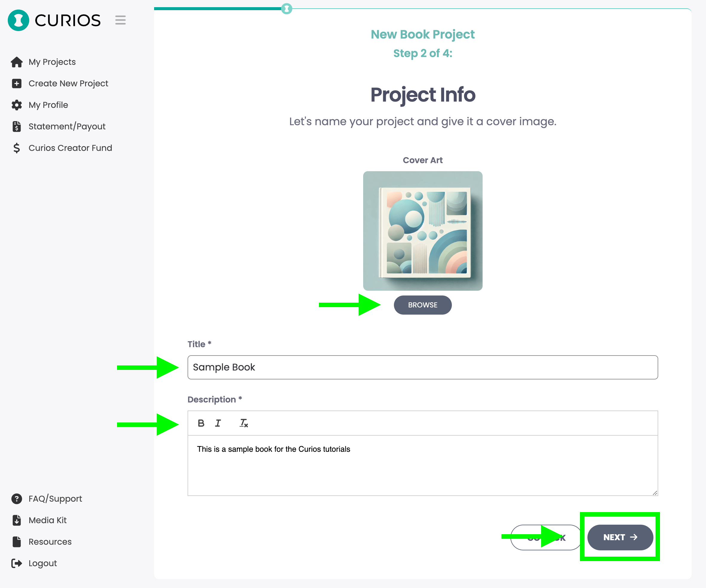Open Create New Project

click(x=68, y=83)
